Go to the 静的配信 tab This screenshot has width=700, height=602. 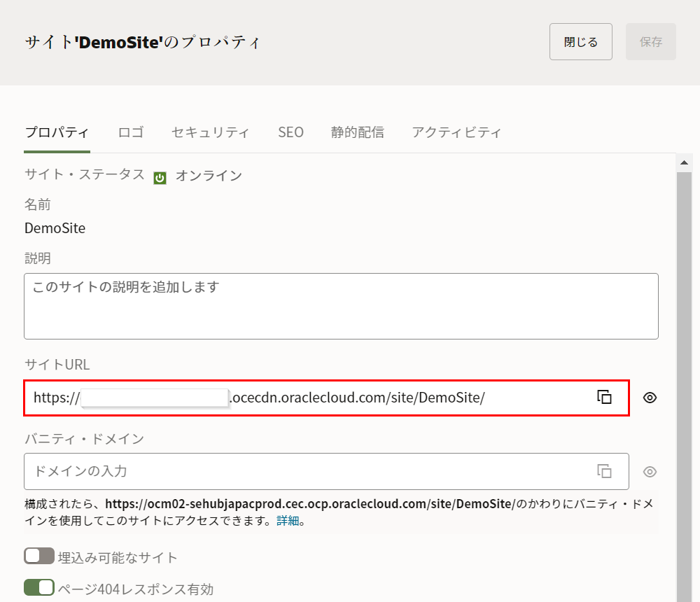(x=357, y=132)
